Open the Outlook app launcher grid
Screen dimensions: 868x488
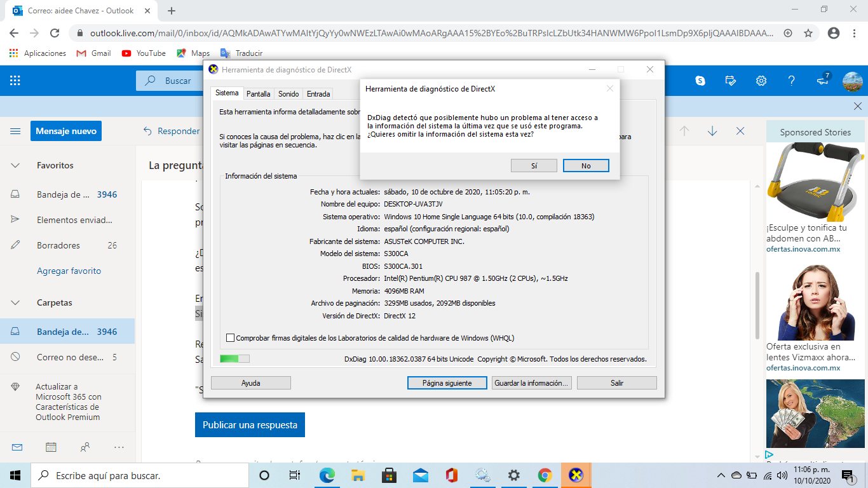pos(15,81)
